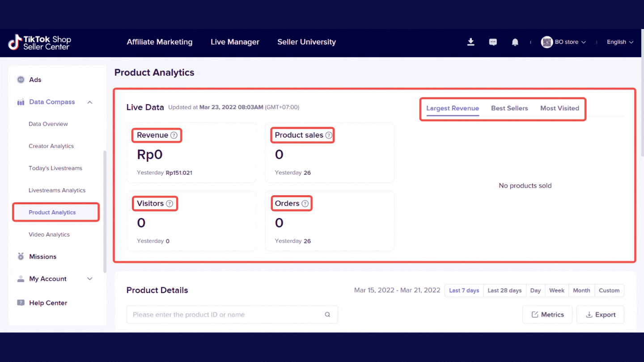
Task: Select the Custom date range option
Action: click(x=609, y=290)
